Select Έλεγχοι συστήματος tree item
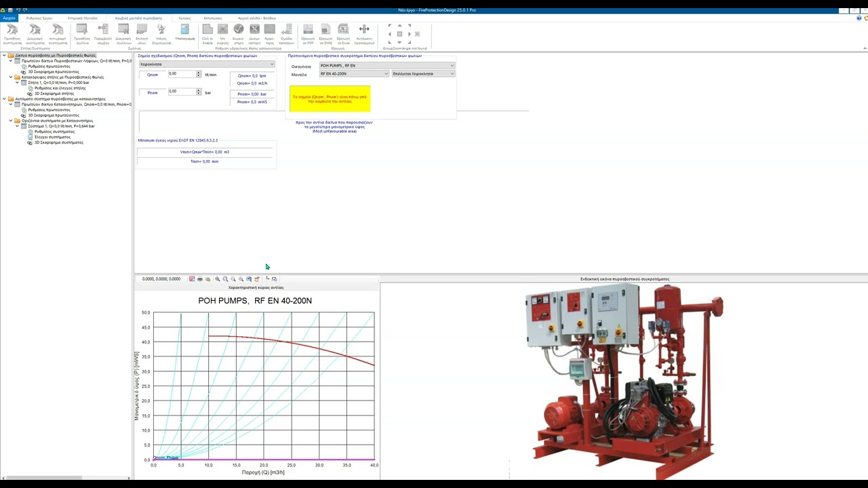This screenshot has width=868, height=488. [x=53, y=137]
